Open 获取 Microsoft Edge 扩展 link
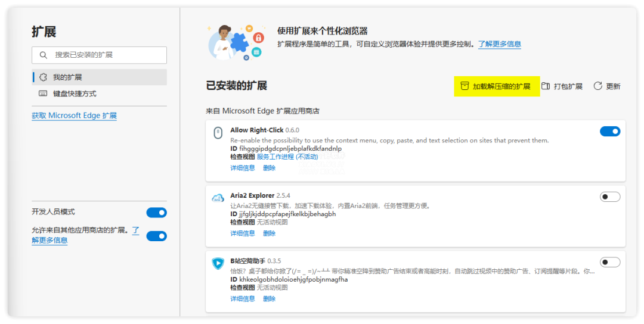This screenshot has width=644, height=324. [x=75, y=116]
